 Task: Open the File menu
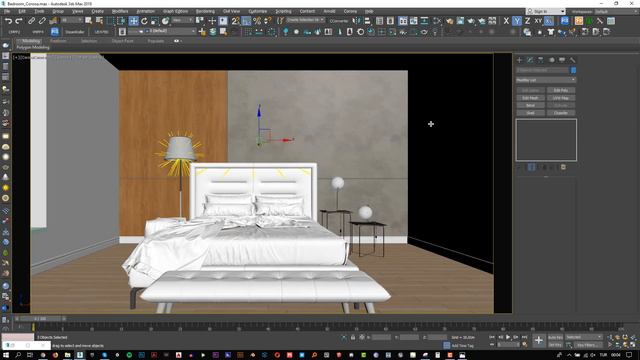7,11
